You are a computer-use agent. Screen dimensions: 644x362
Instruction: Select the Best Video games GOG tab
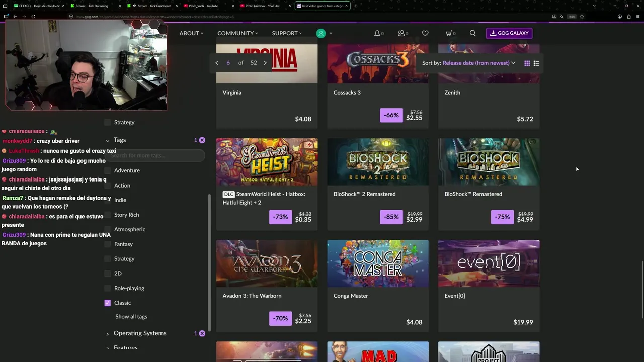(x=322, y=6)
